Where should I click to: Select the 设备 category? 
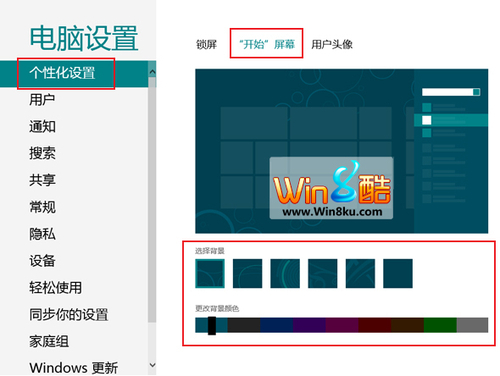[42, 261]
